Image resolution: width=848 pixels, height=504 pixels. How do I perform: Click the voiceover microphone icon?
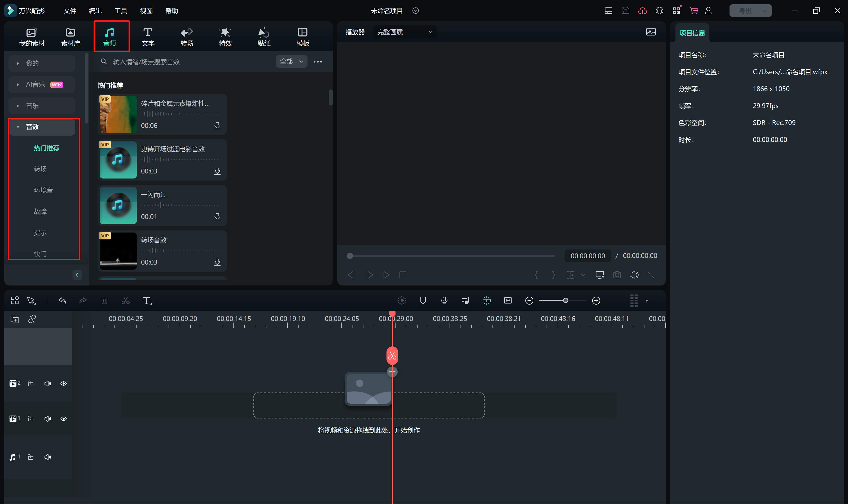444,300
